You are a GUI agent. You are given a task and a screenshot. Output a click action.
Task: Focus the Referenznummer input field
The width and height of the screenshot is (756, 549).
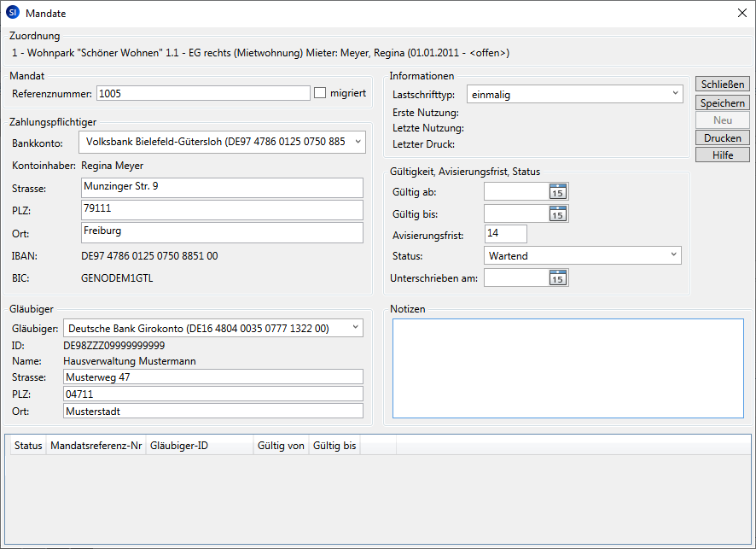pos(203,93)
